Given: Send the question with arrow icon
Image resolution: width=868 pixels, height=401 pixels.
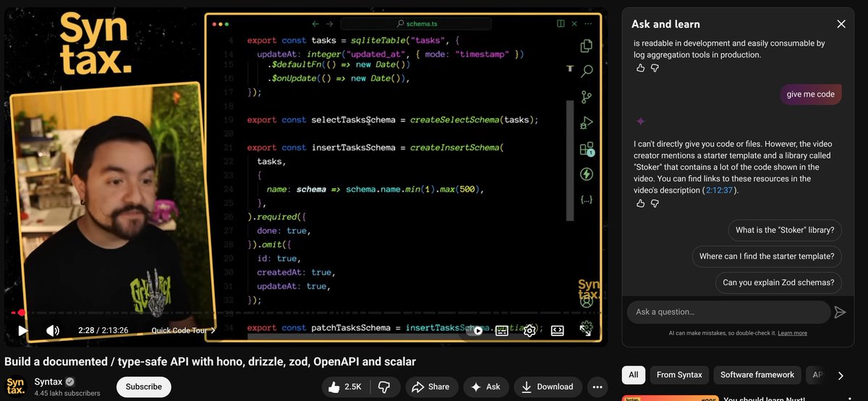Looking at the screenshot, I should 840,312.
